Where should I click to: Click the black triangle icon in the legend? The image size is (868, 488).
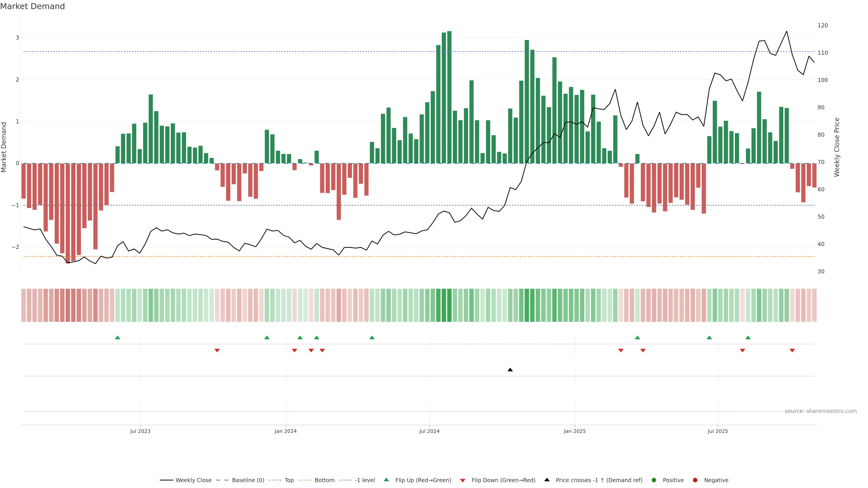(547, 480)
